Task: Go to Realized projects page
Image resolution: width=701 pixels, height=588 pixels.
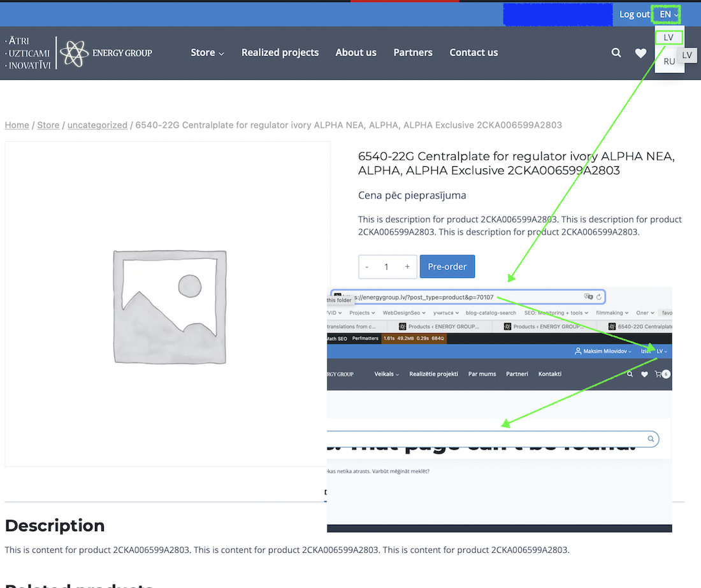Action: (x=280, y=53)
